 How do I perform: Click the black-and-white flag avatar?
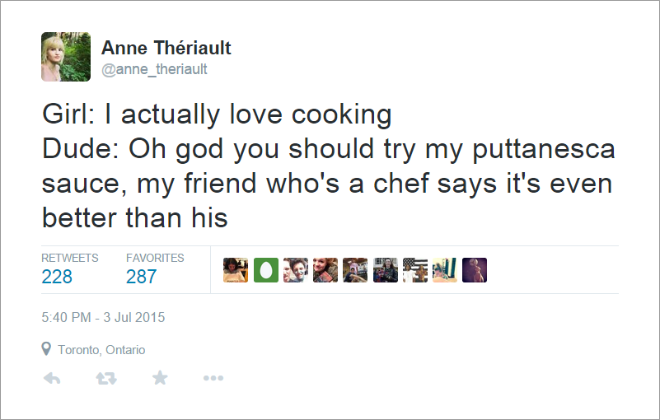[415, 270]
